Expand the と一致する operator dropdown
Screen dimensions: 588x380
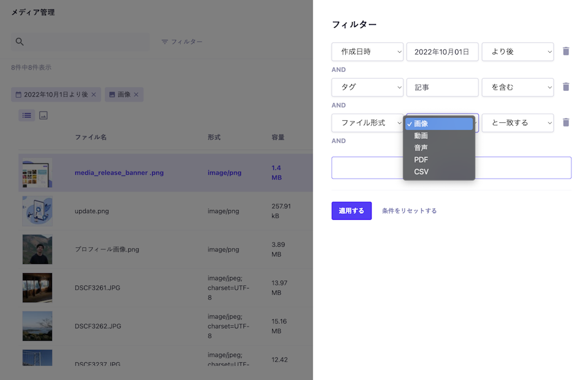pos(517,123)
